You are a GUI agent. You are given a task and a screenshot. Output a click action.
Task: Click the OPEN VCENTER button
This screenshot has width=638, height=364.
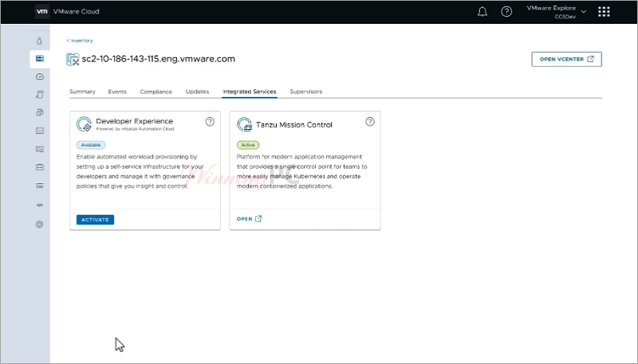coord(566,59)
